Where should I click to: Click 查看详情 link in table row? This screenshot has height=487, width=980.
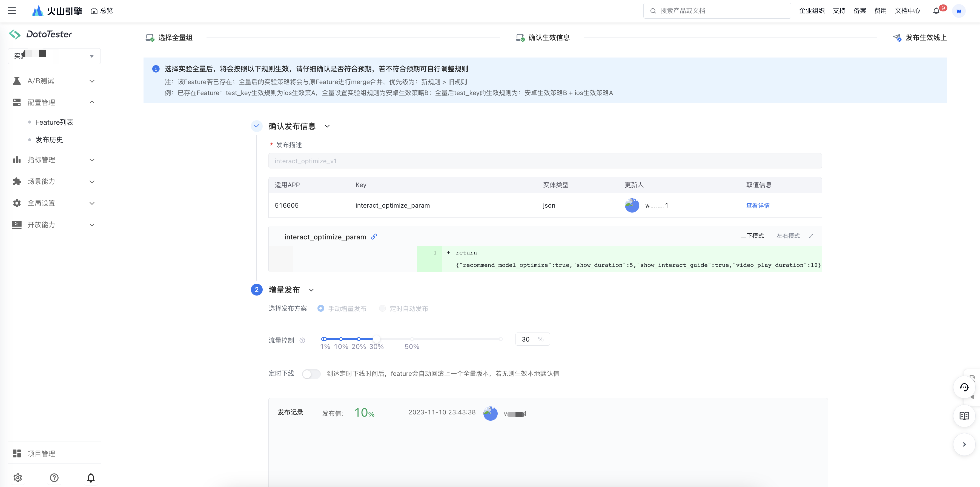pos(757,205)
